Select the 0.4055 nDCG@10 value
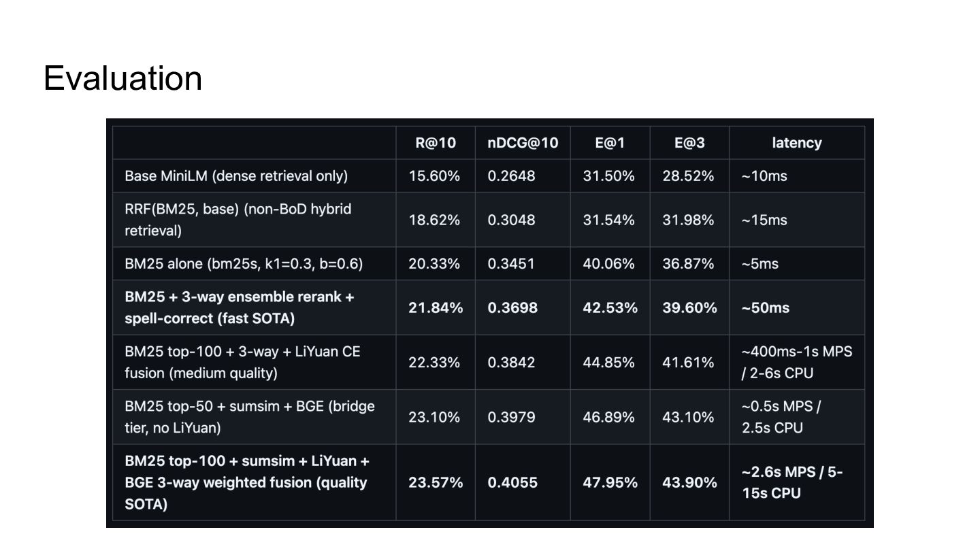 (x=512, y=482)
